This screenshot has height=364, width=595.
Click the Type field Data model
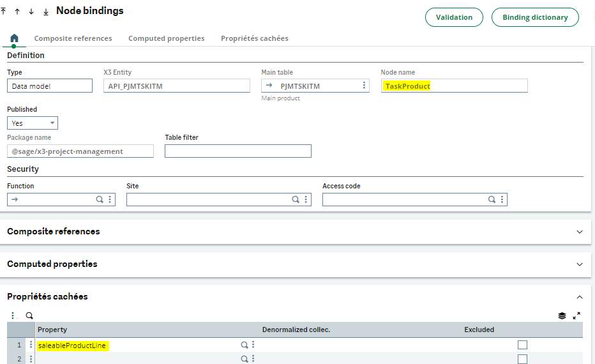50,86
